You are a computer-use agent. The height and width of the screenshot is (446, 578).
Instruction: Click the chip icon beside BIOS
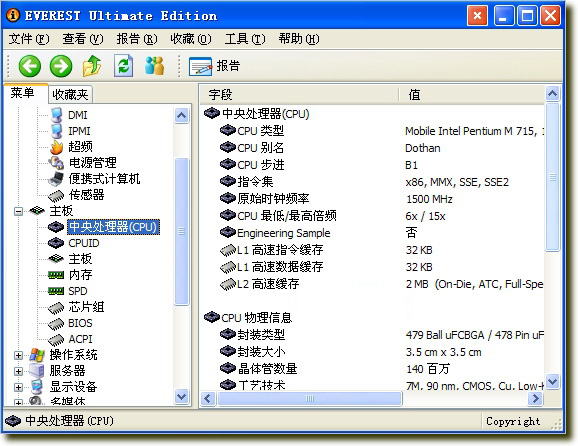56,323
